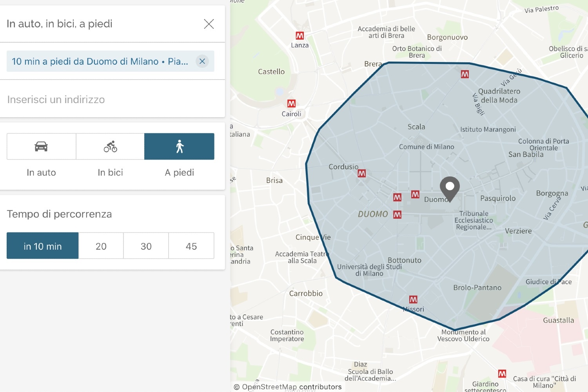Viewport: 588px width, 392px height.
Task: Select the bicycle travel mode icon
Action: pyautogui.click(x=110, y=147)
